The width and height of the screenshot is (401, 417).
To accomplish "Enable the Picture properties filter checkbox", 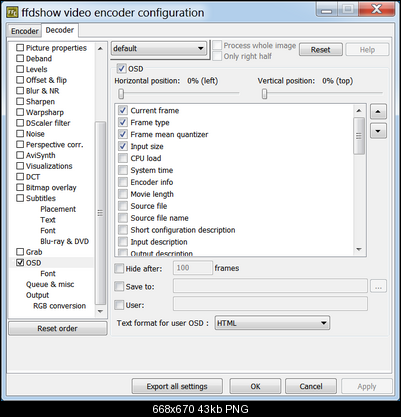I will click(20, 48).
